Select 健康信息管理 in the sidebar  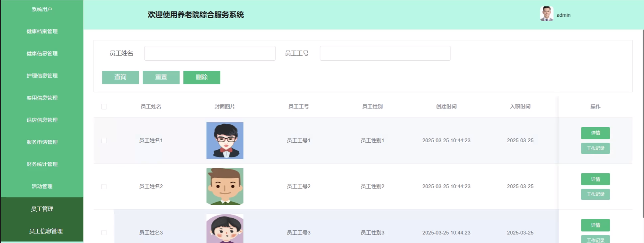point(42,53)
